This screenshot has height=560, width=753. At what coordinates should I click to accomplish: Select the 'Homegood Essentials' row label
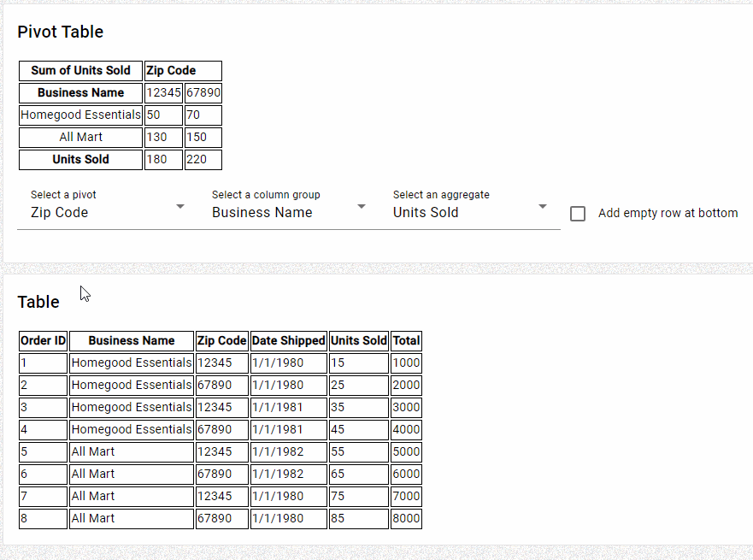pos(79,115)
